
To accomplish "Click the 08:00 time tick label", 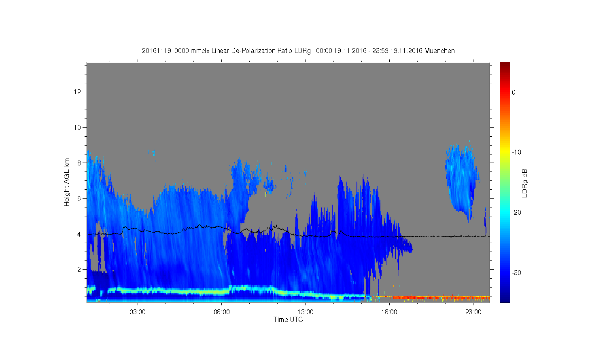I will (222, 312).
